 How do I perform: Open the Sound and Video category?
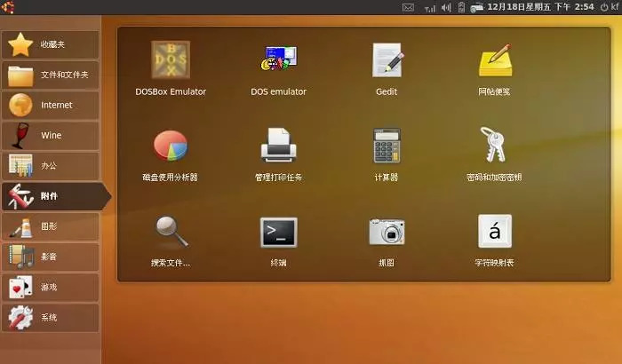tap(51, 257)
